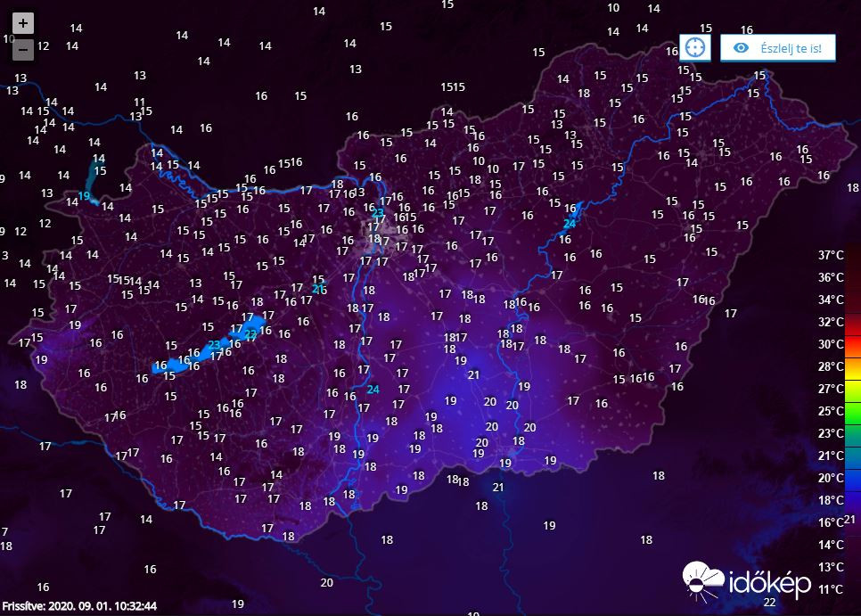Click the 28°C legend label
Viewport: 861px width, 616px height.
click(x=831, y=366)
